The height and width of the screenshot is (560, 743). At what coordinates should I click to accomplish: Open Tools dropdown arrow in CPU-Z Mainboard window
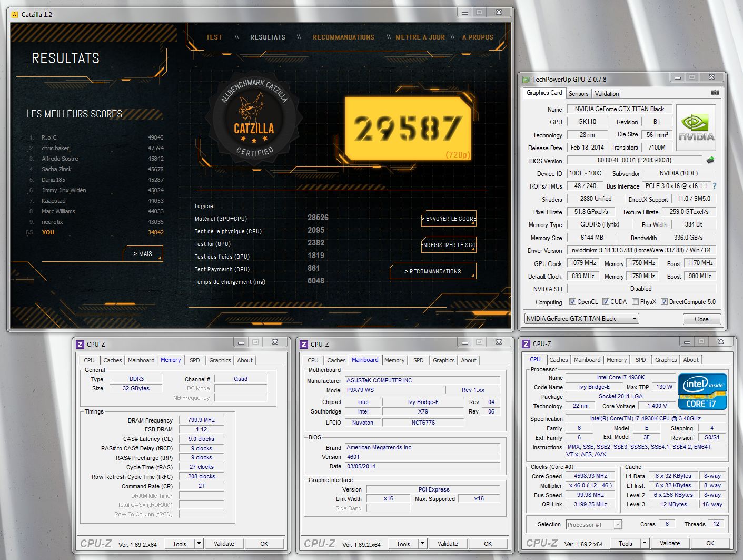[x=422, y=544]
